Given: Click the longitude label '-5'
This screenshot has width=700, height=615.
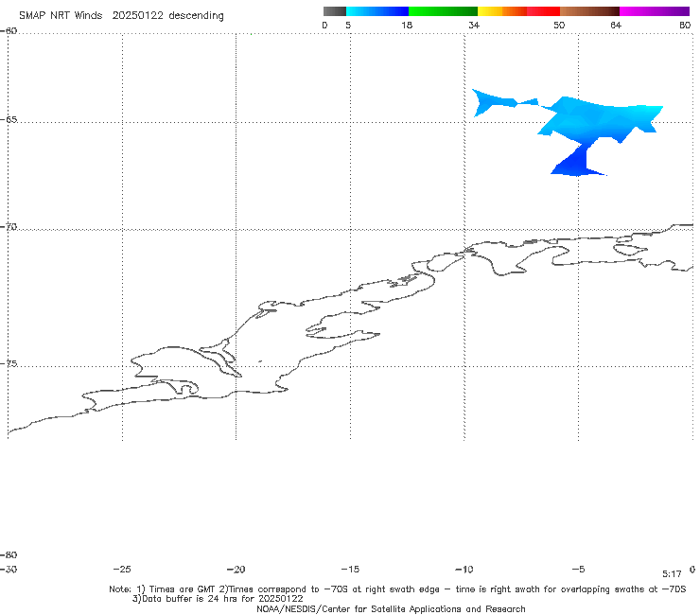Looking at the screenshot, I should click(578, 570).
